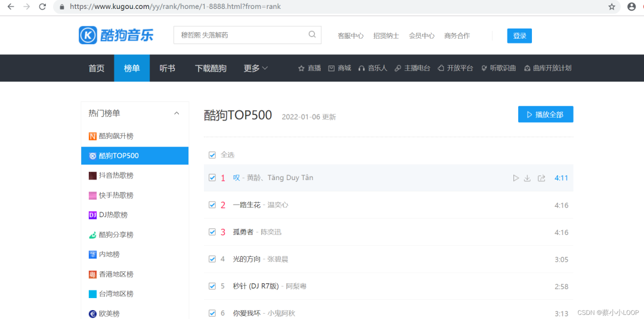Click the 2022-01-06 更新 date text
Image resolution: width=644 pixels, height=319 pixels.
point(309,117)
